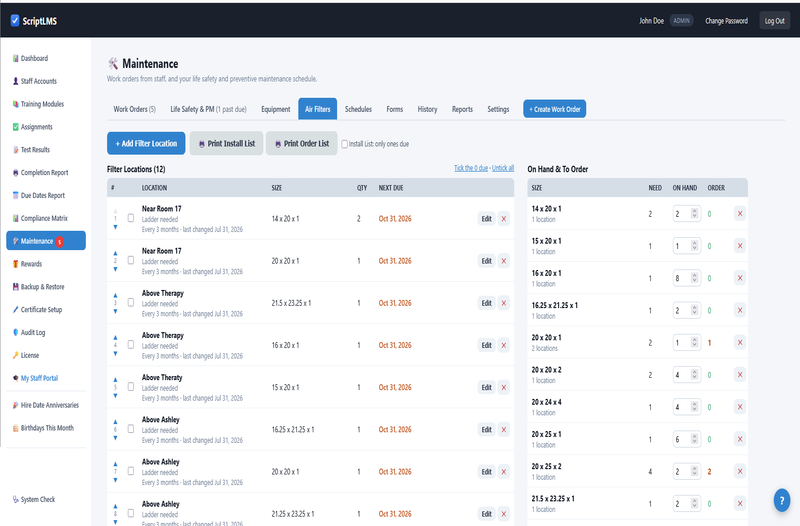The height and width of the screenshot is (526, 800).
Task: Toggle Install List only ones due checkbox
Action: (344, 144)
